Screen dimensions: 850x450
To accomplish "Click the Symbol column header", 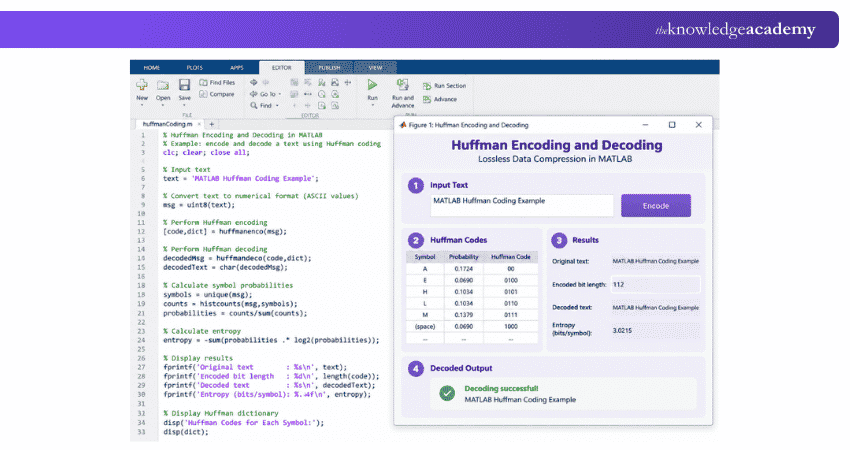I will click(x=425, y=257).
